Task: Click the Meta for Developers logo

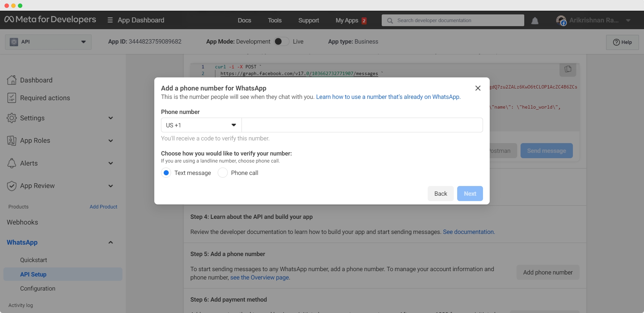Action: pos(50,19)
